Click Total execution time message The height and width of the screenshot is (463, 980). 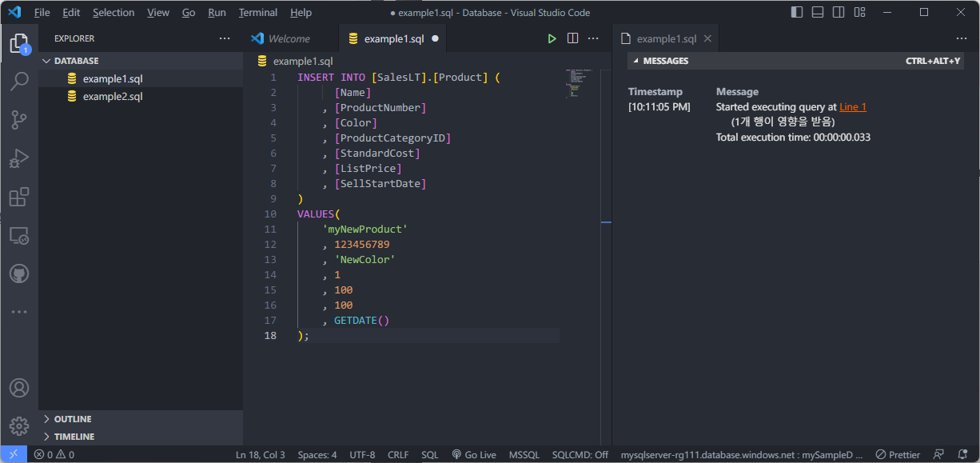793,138
